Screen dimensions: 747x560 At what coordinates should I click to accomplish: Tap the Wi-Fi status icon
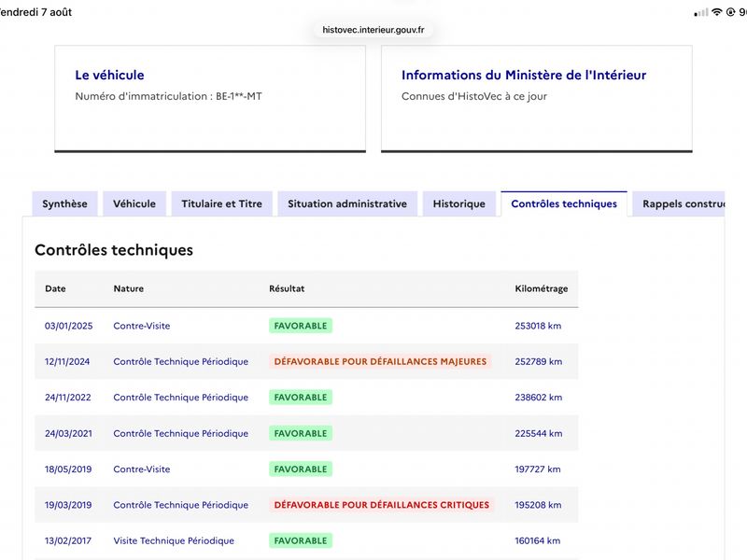click(716, 12)
